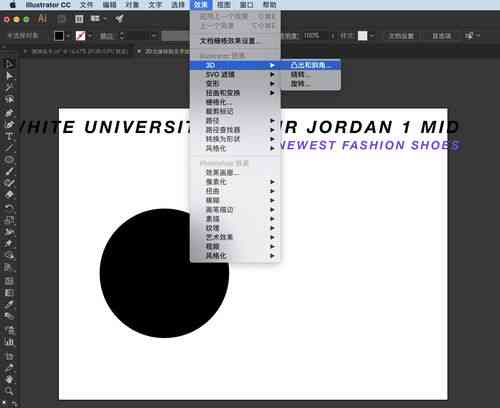Select the Column Graph tool
Image resolution: width=500 pixels, height=408 pixels.
click(9, 341)
